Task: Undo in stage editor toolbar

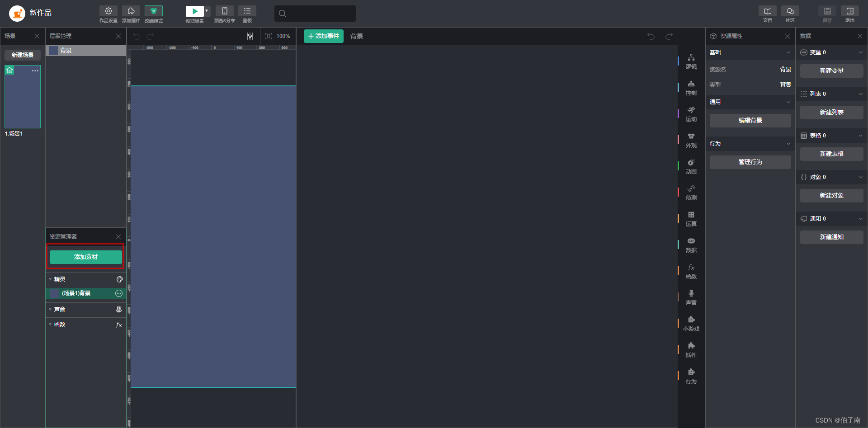Action: (137, 36)
